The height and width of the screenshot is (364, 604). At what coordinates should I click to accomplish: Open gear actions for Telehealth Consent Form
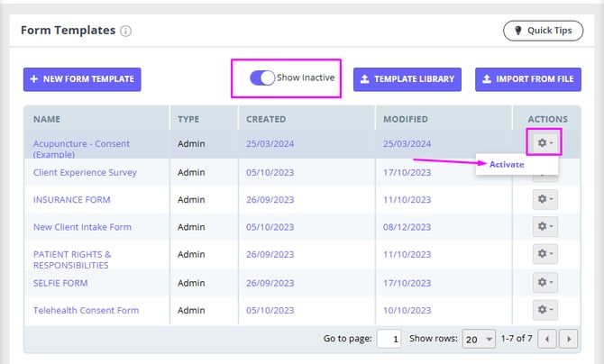545,310
